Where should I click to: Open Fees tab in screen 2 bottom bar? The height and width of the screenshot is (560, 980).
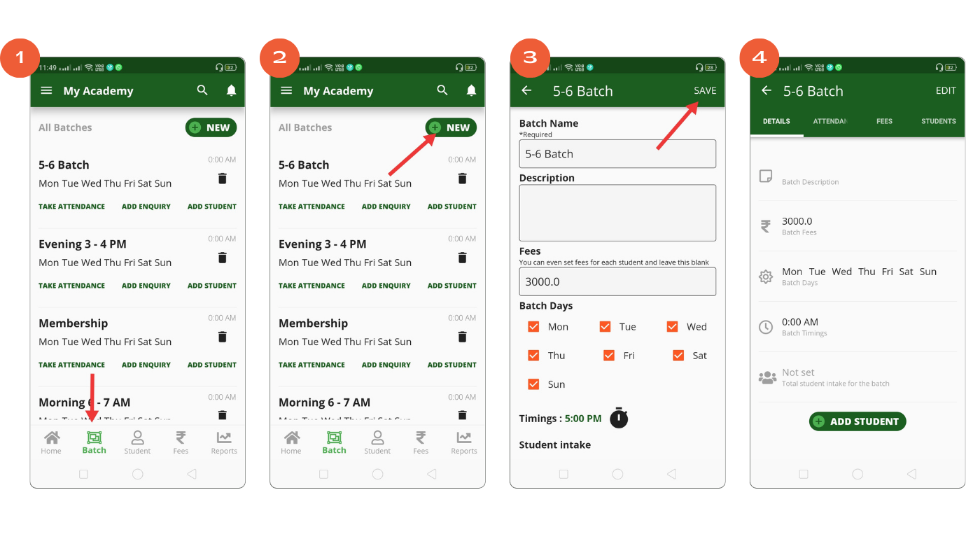[421, 442]
